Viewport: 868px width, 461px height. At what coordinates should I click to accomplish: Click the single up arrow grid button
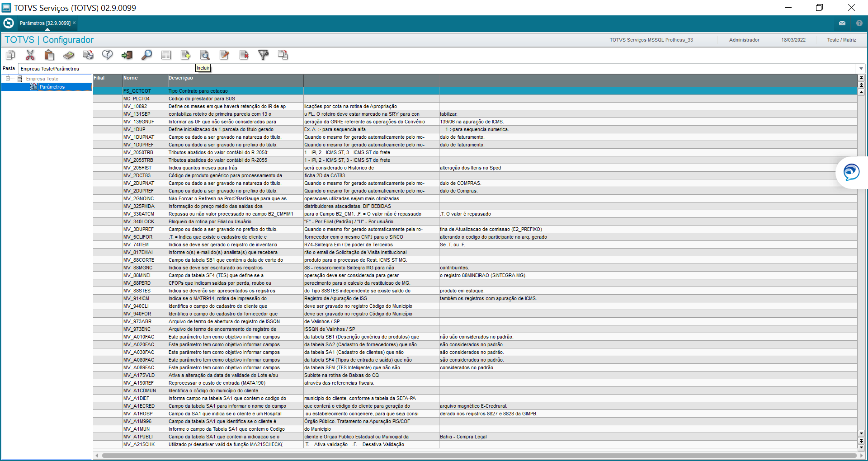click(861, 92)
